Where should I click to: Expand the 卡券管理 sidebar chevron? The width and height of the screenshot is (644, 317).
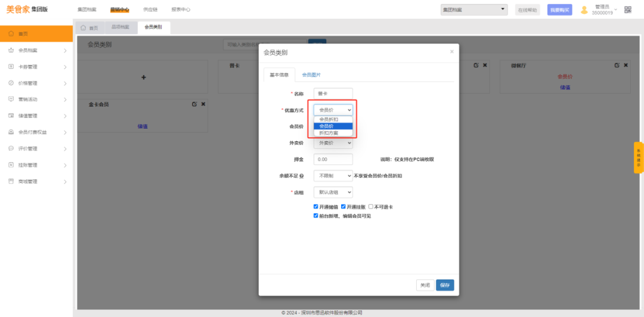coord(66,67)
